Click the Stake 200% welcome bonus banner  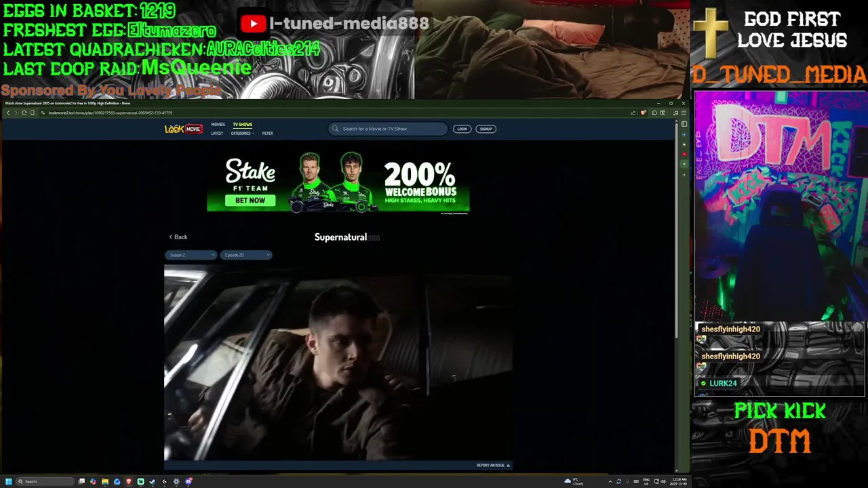(x=338, y=183)
